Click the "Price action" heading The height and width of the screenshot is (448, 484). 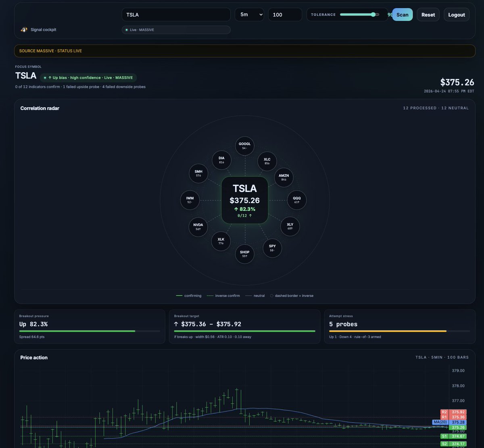(x=34, y=358)
